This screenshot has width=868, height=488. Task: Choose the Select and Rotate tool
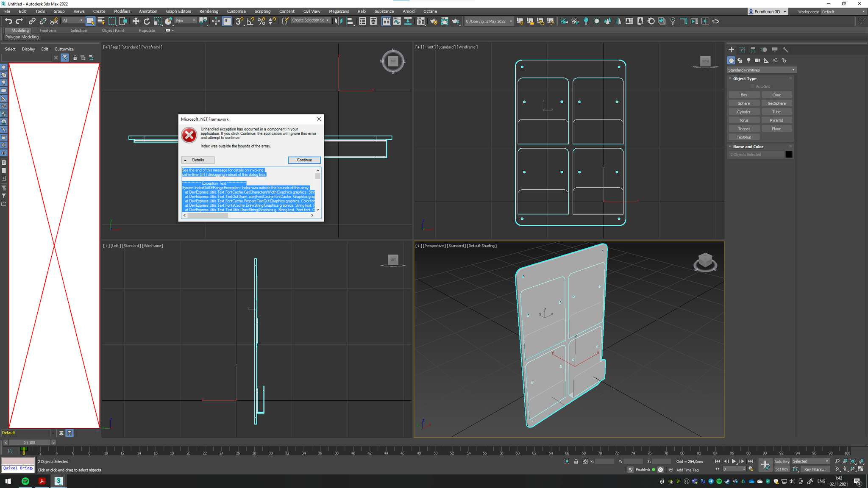tap(147, 21)
